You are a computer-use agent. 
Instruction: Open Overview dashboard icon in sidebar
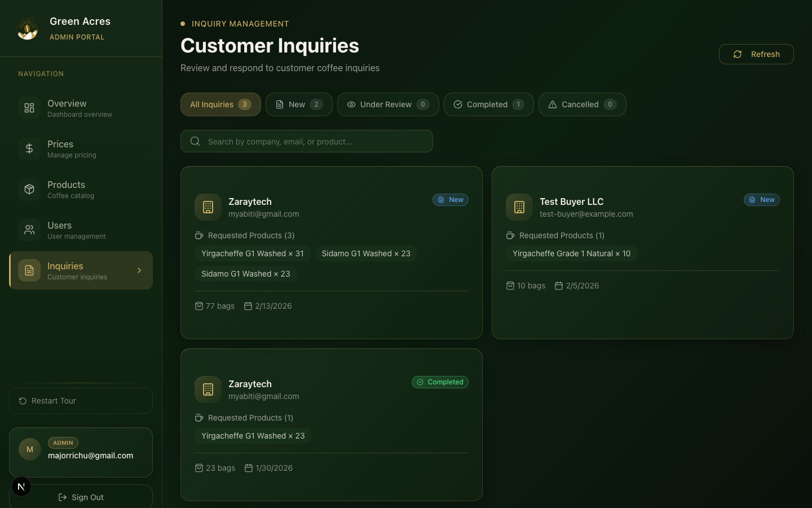tap(29, 108)
